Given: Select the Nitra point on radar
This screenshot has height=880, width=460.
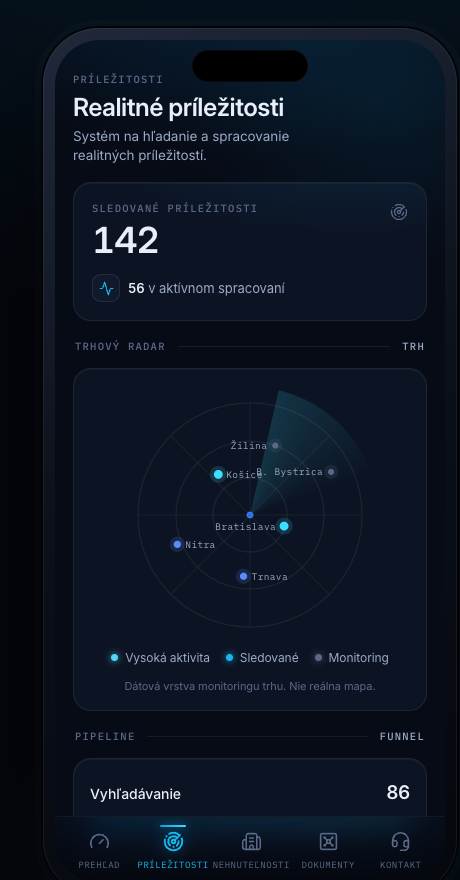Looking at the screenshot, I should (177, 544).
